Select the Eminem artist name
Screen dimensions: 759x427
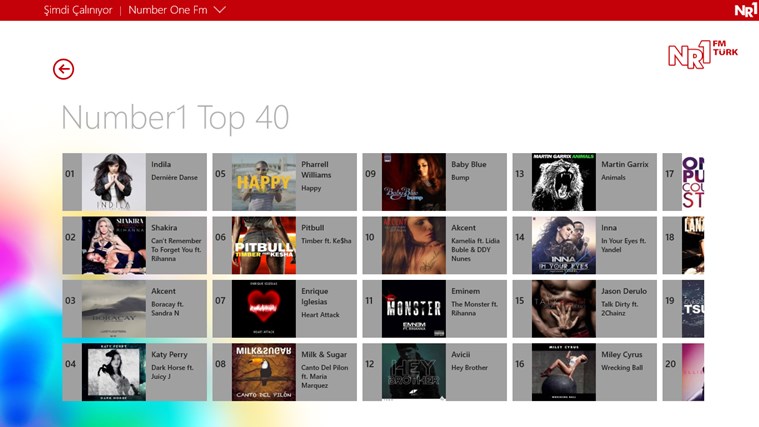(466, 291)
